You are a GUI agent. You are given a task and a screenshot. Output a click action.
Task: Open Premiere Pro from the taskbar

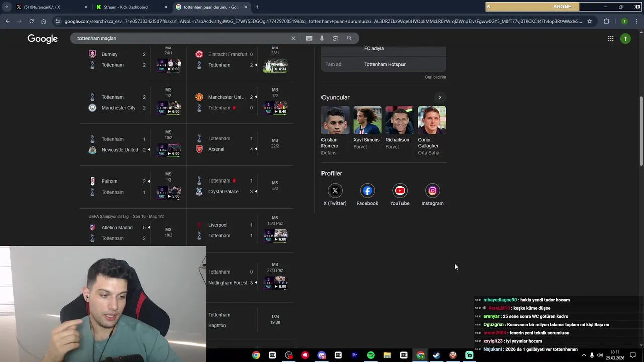354,355
